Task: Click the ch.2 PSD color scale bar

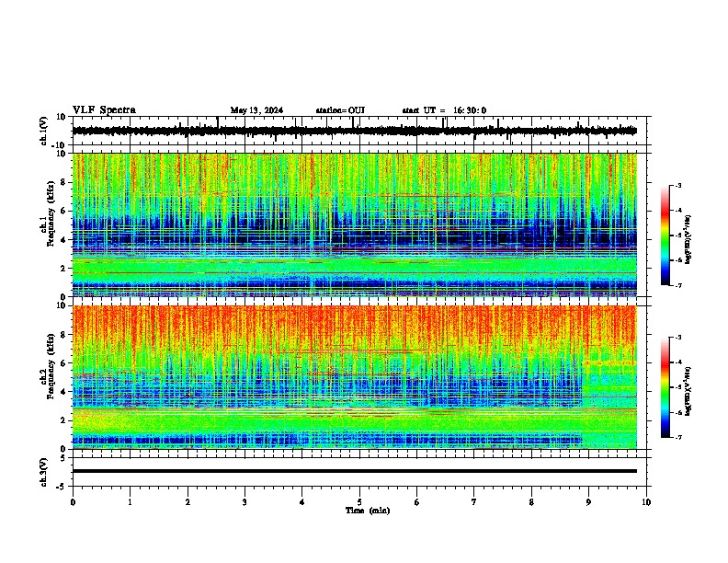Action: pyautogui.click(x=665, y=387)
